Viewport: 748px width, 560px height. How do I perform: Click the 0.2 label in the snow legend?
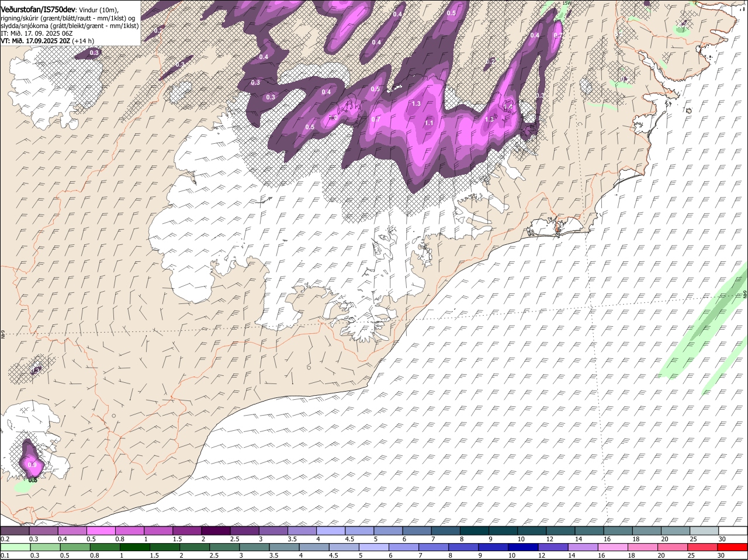[x=5, y=539]
